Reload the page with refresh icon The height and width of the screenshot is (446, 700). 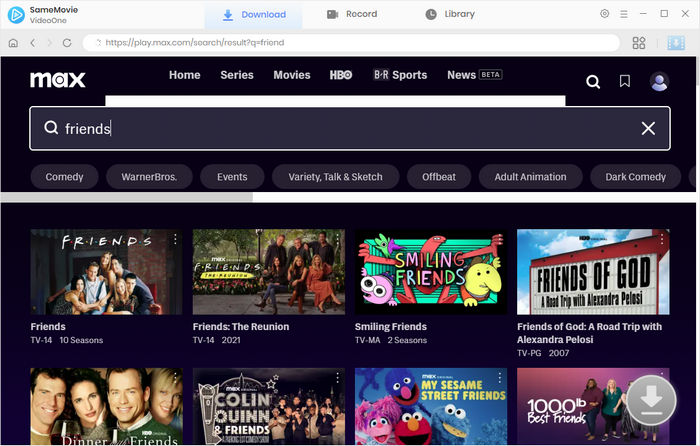tap(67, 43)
